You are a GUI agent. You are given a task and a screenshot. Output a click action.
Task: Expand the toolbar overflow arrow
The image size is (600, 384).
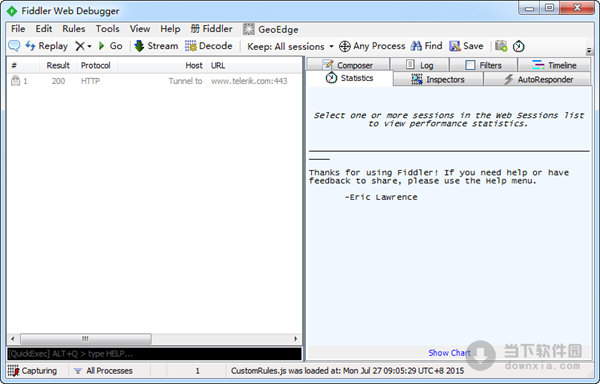(589, 50)
